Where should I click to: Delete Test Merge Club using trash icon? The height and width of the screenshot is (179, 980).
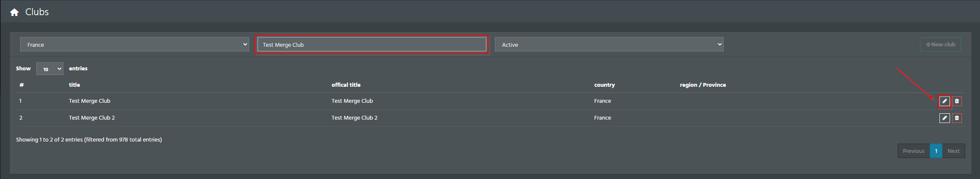point(957,101)
